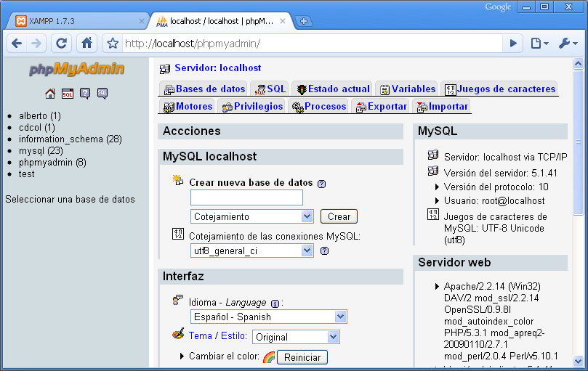Click the phpMyAdmin logo
588x371 pixels.
click(x=77, y=69)
